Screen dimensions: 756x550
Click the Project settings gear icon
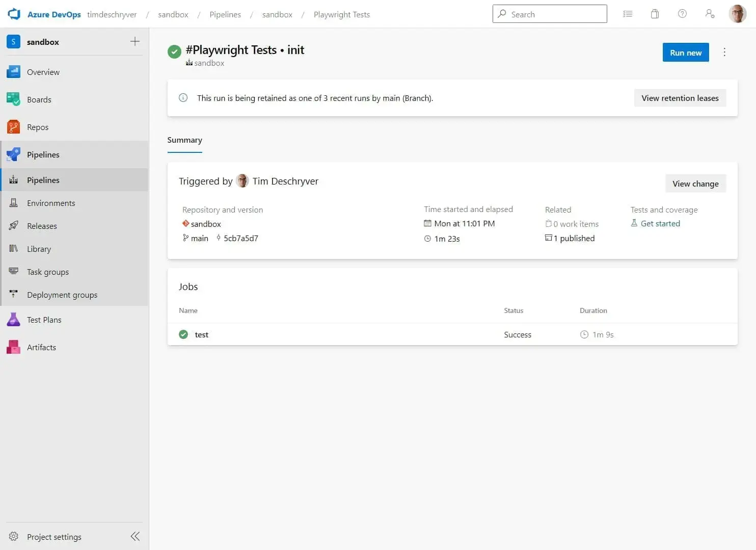pyautogui.click(x=14, y=536)
